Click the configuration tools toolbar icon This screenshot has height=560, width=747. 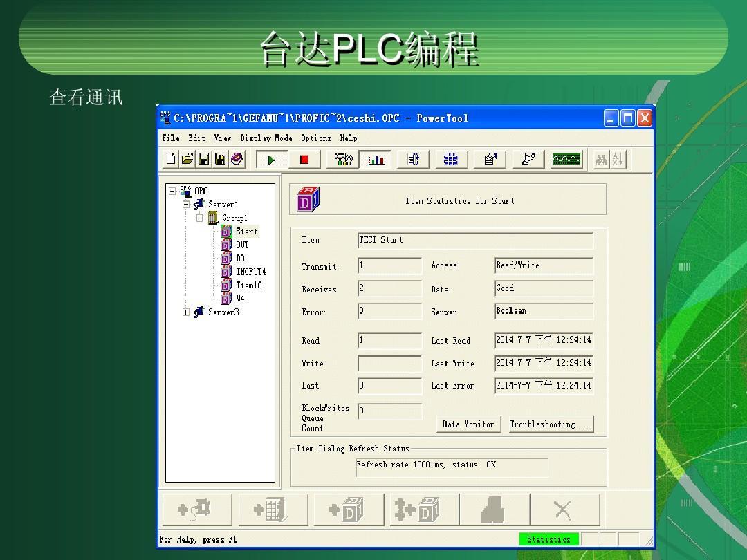[343, 160]
